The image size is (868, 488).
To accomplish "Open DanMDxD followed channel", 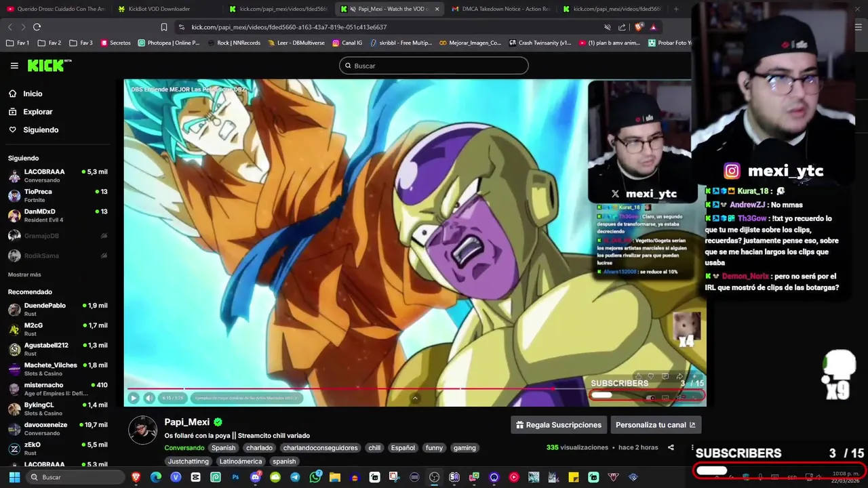I will click(58, 216).
